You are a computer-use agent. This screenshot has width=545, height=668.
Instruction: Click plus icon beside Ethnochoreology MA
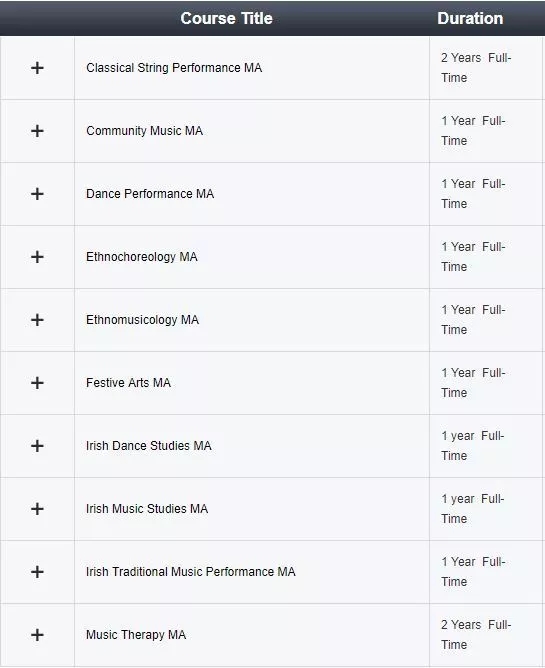tap(37, 257)
